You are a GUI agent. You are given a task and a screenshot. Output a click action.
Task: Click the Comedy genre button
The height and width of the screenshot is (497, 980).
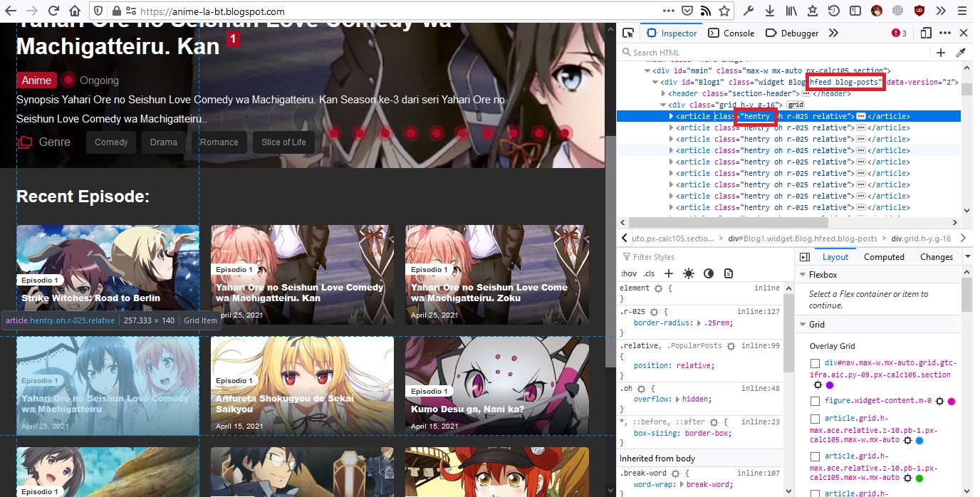pyautogui.click(x=111, y=142)
